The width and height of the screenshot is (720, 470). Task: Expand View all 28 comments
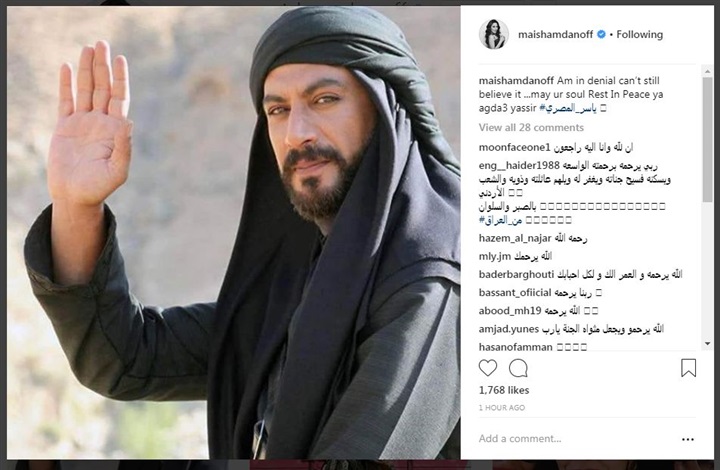[x=531, y=128]
